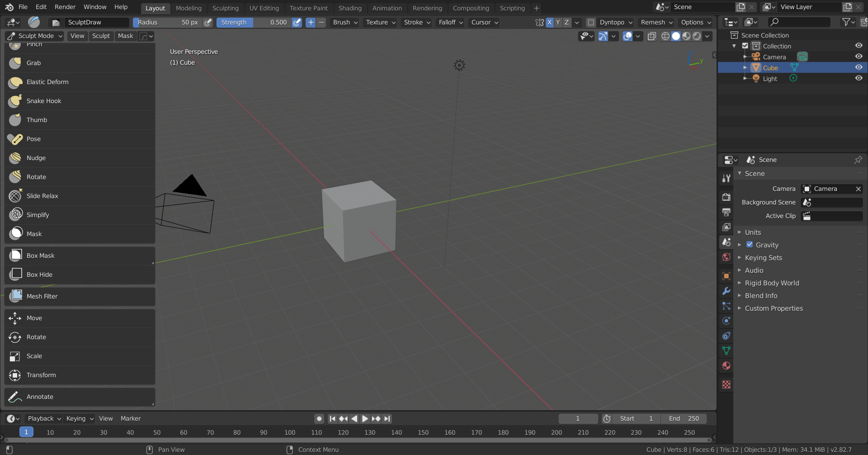Edit the current frame number field

[578, 418]
